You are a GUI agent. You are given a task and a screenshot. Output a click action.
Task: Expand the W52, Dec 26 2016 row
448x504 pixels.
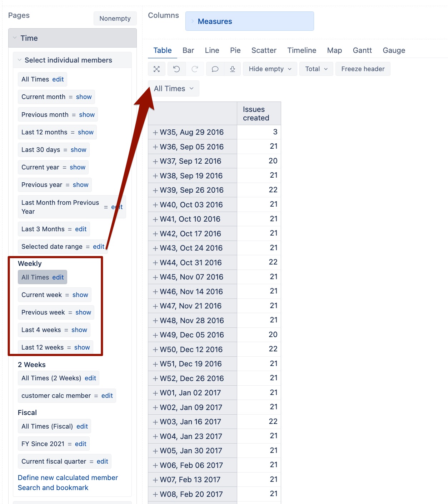click(155, 379)
